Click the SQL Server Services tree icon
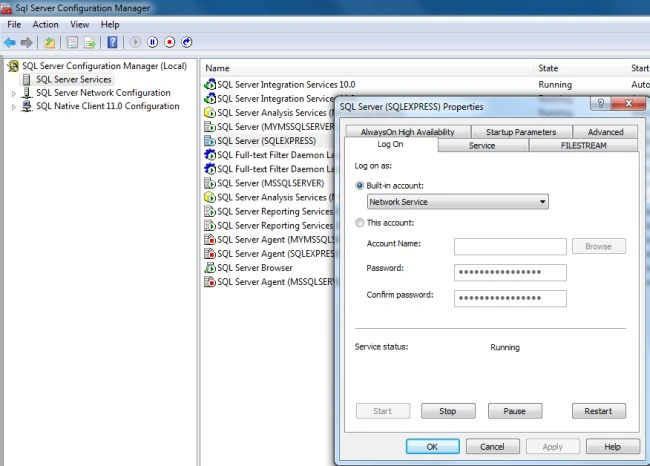 click(x=27, y=80)
